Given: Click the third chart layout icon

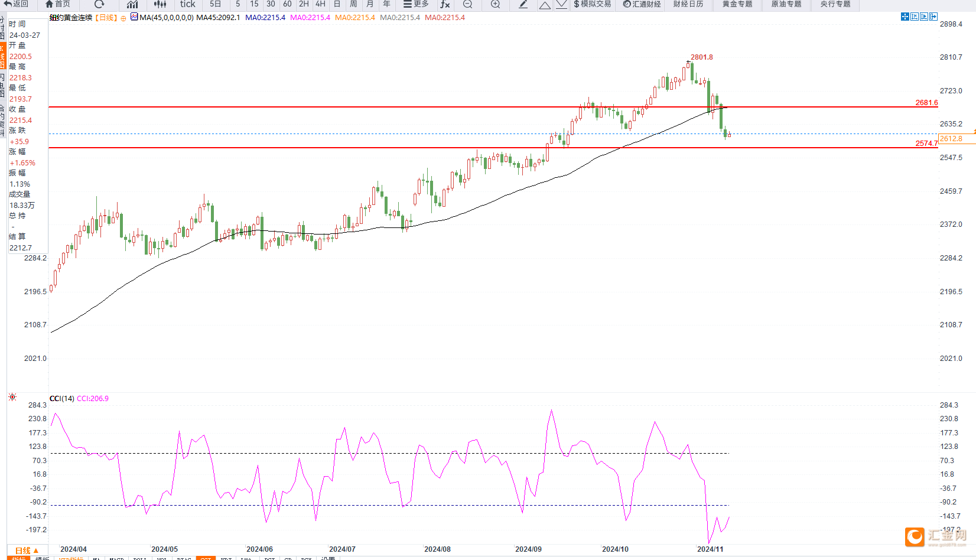Looking at the screenshot, I should (x=924, y=17).
